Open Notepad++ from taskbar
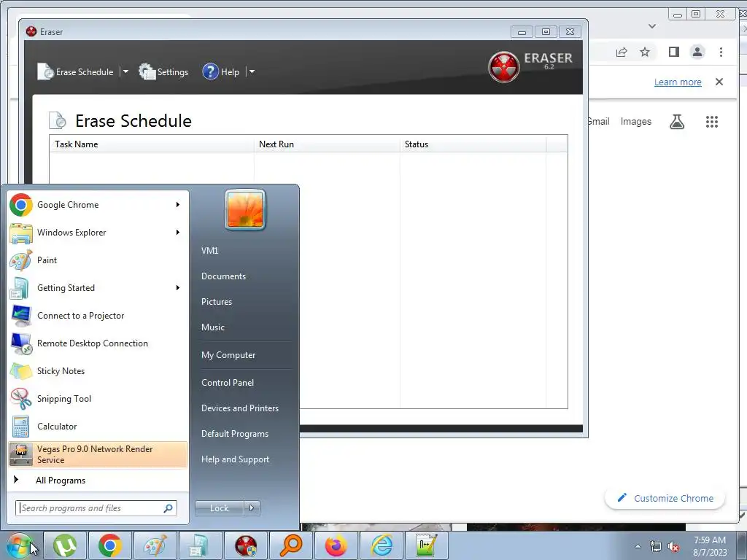 426,545
